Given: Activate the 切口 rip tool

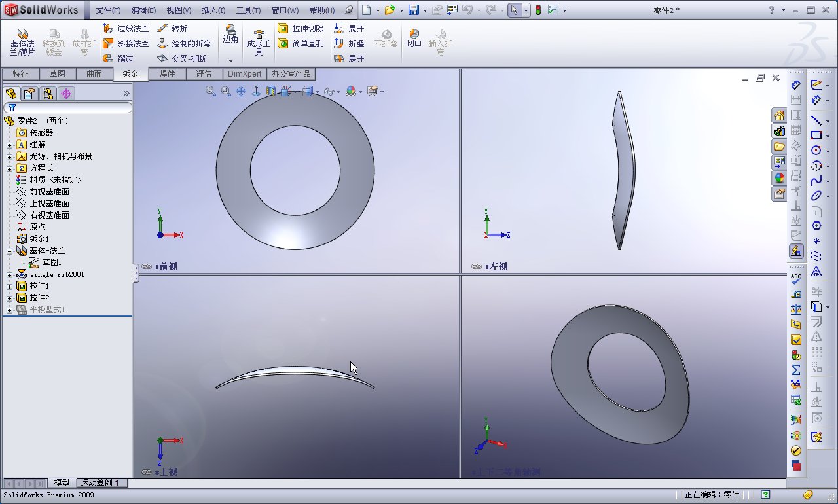Looking at the screenshot, I should [x=414, y=39].
